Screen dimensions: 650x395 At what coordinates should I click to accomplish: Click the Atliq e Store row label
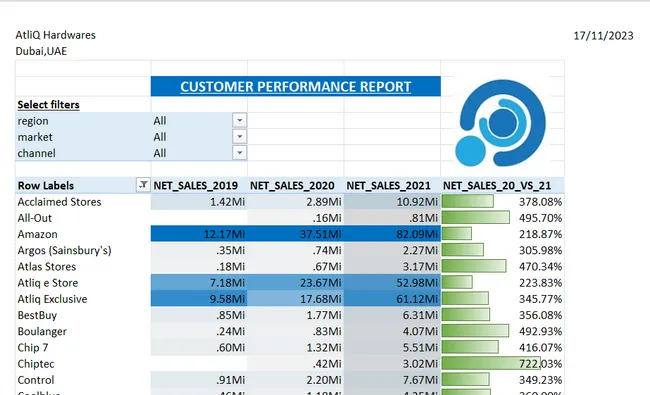coord(48,283)
